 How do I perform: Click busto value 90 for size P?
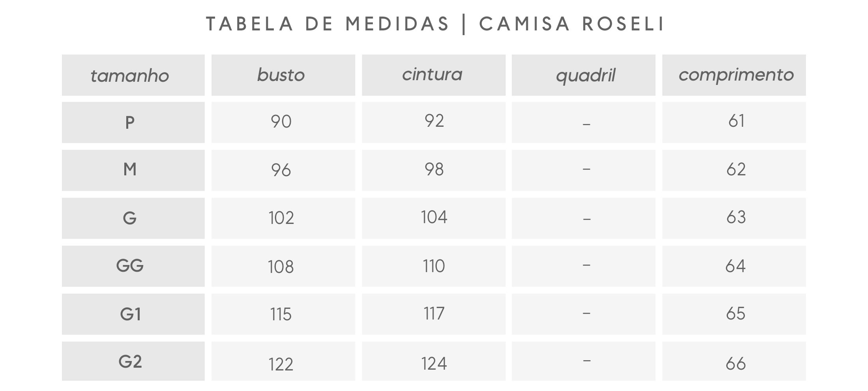[281, 122]
